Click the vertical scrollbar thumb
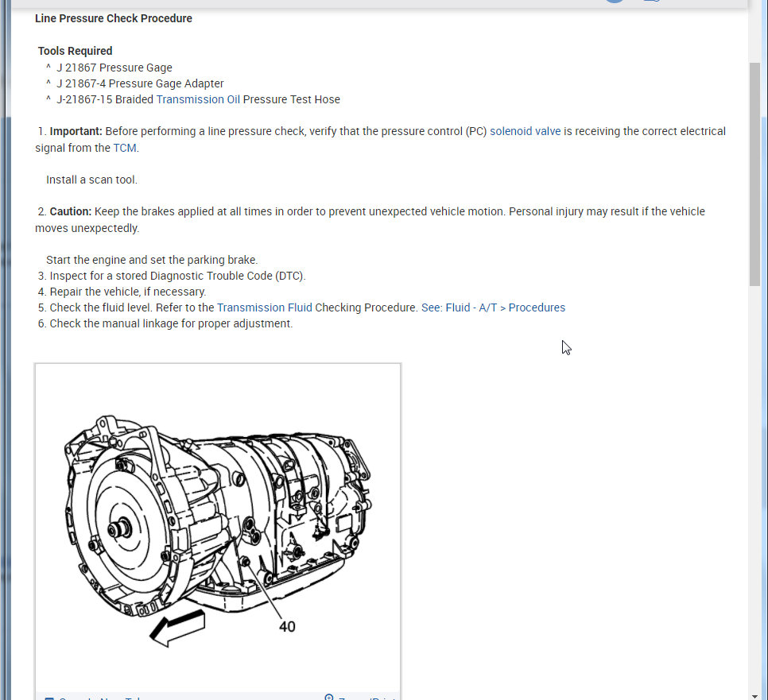The width and height of the screenshot is (768, 700). [x=754, y=174]
